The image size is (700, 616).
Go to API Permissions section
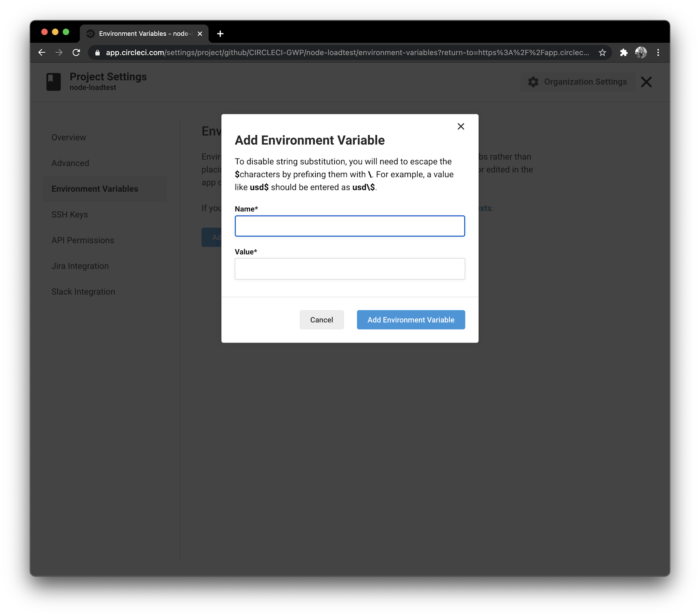click(83, 240)
